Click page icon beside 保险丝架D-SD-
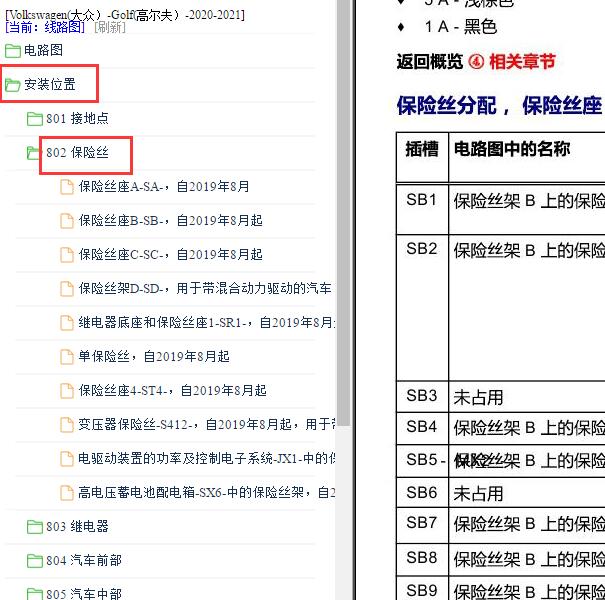 click(x=67, y=289)
